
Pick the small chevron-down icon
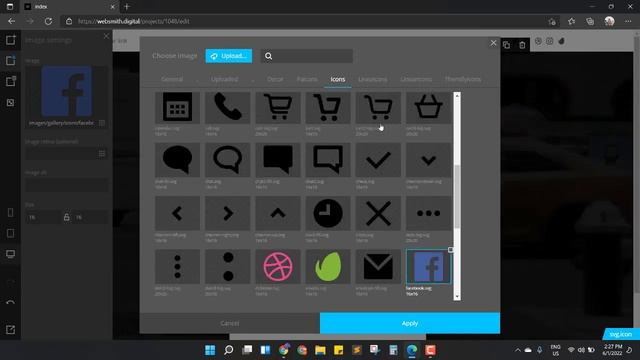point(429,160)
